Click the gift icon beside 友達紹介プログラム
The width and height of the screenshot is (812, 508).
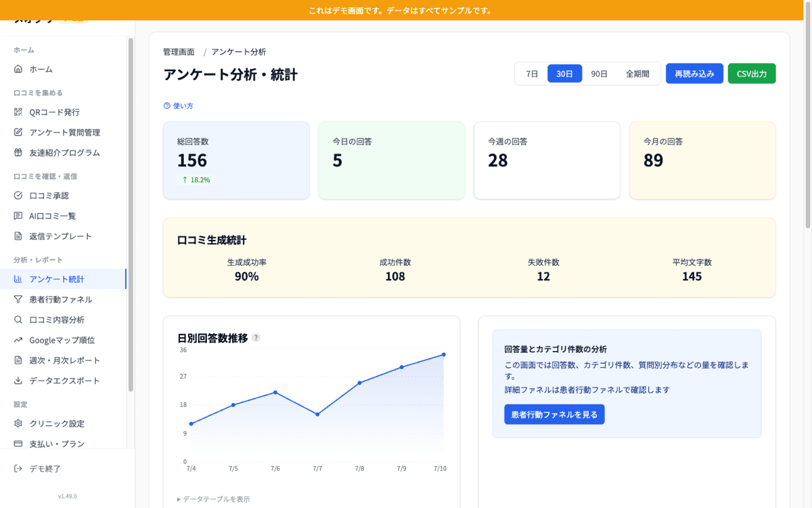tap(18, 152)
